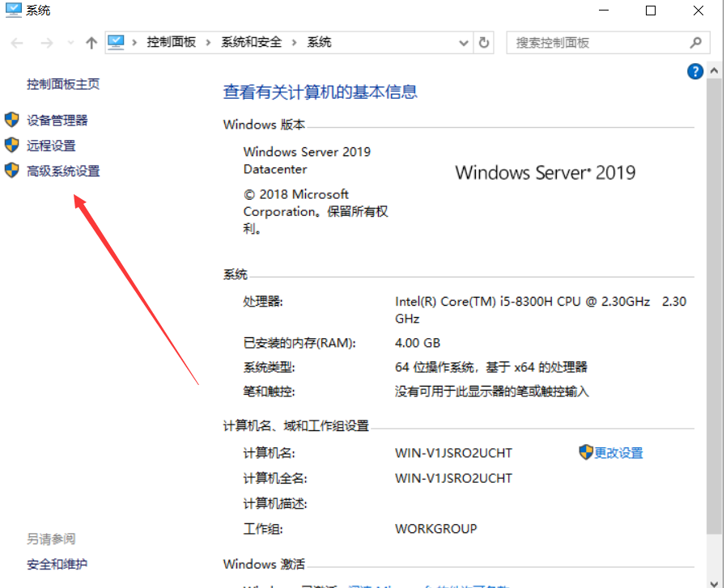
Task: Click the system icon in title bar
Action: 13,10
